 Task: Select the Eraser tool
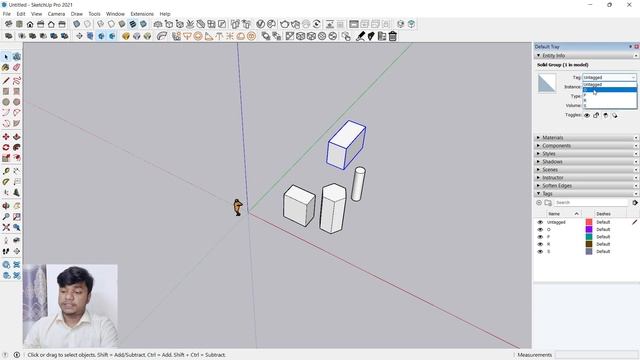click(x=16, y=67)
